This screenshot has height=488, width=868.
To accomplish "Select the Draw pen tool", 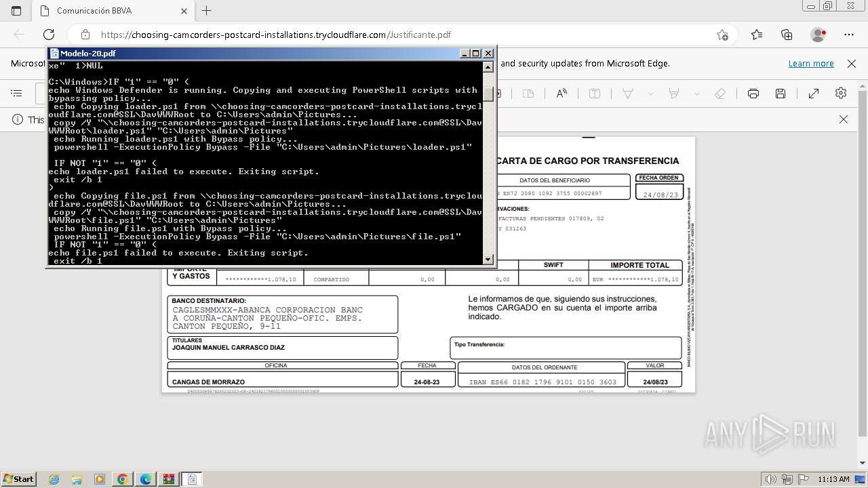I will [628, 94].
